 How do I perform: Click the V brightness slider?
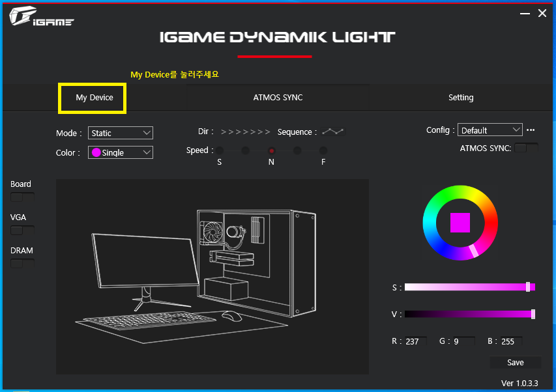tap(470, 314)
